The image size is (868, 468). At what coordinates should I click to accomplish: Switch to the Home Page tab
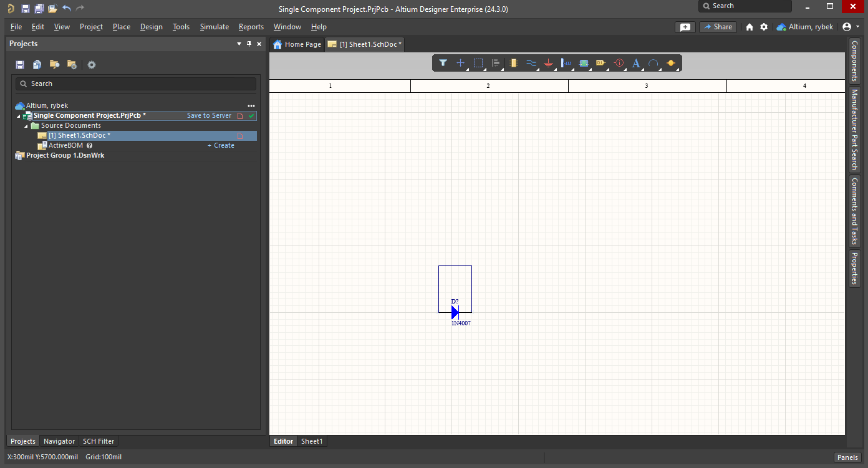click(x=297, y=44)
